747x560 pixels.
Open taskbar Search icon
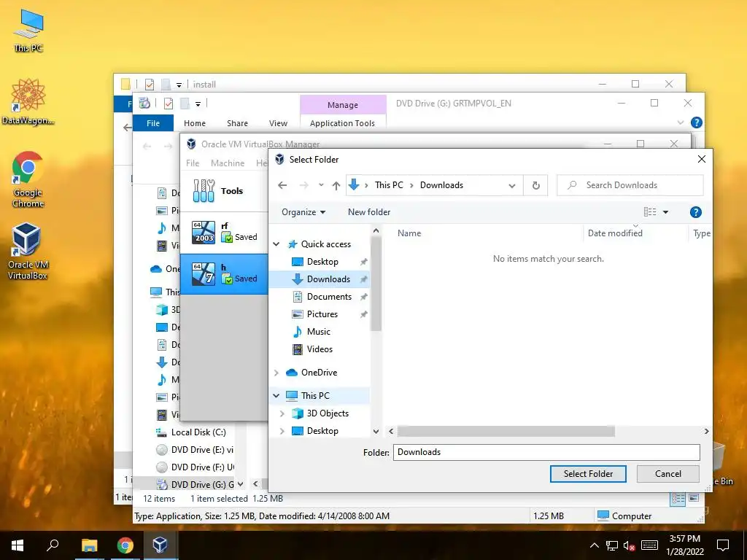[53, 545]
